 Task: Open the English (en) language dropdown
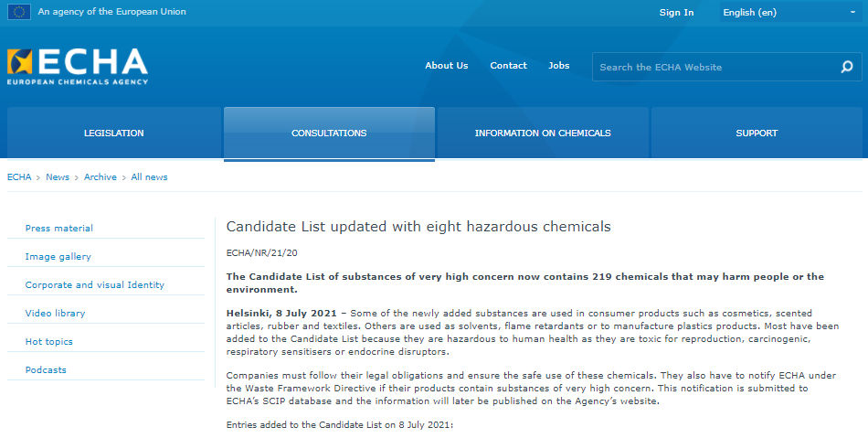[x=790, y=12]
